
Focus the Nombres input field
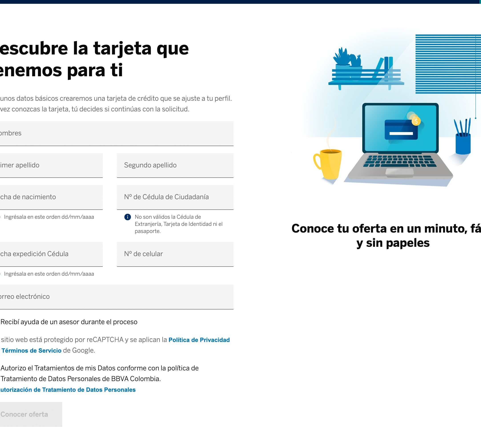coord(116,133)
